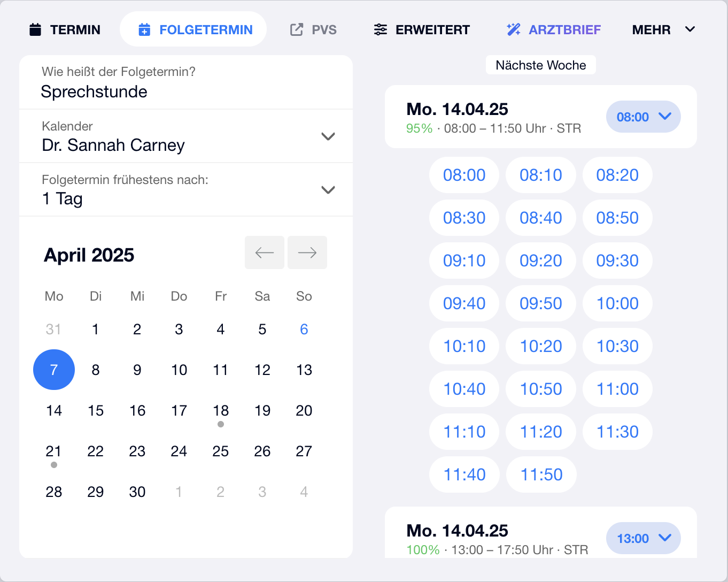
Task: Expand the 13:00 time dropdown button
Action: point(643,539)
